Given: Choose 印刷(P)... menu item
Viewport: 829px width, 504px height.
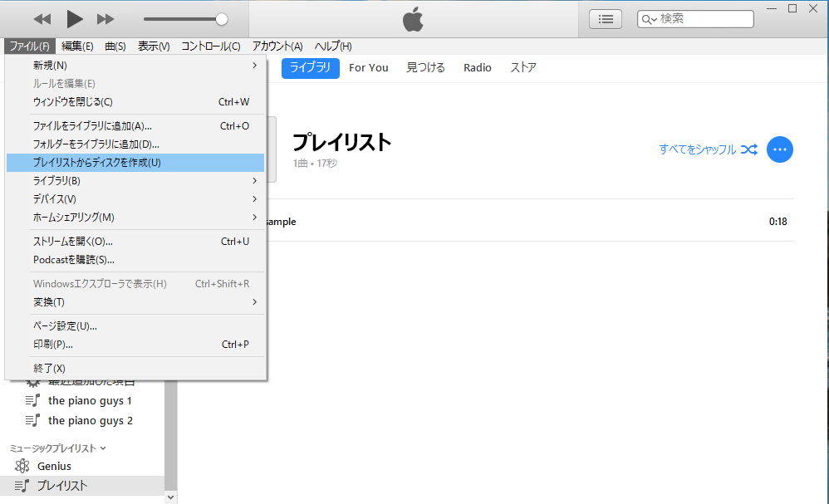Looking at the screenshot, I should (x=135, y=345).
